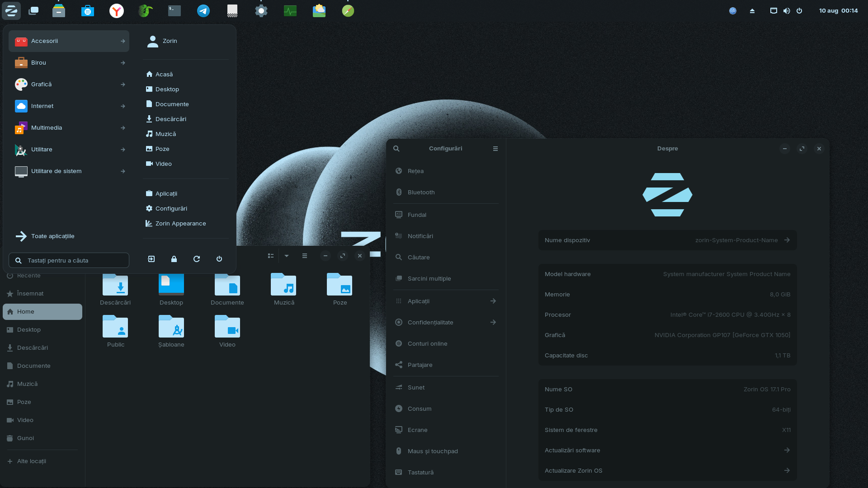Select Maus și touchpad in Settings
The height and width of the screenshot is (488, 868).
[446, 451]
